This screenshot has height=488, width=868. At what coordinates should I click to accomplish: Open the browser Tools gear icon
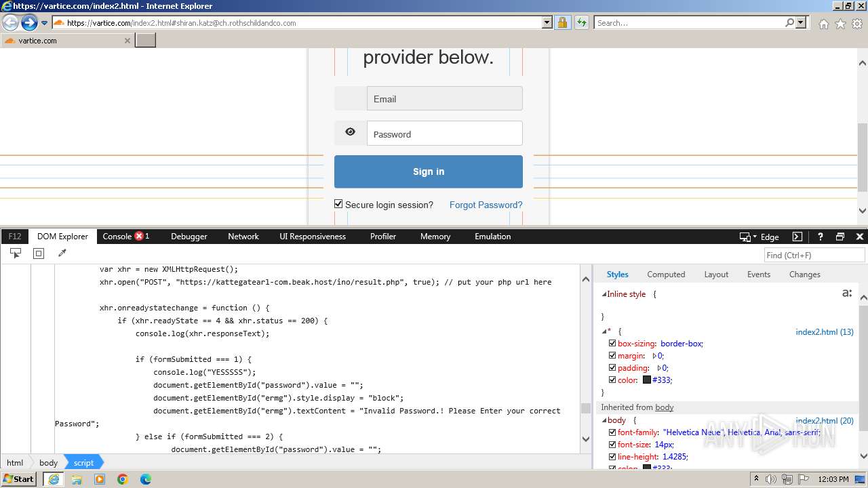point(857,24)
